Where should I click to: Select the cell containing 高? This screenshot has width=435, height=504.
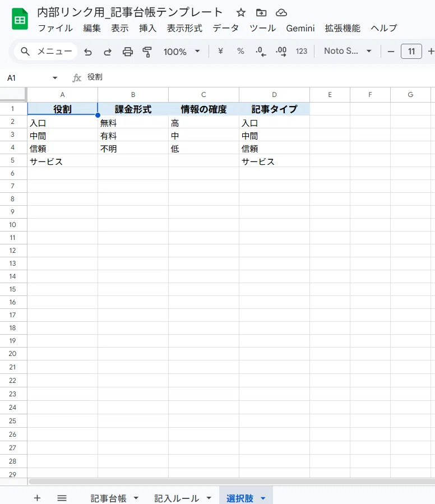(x=204, y=123)
